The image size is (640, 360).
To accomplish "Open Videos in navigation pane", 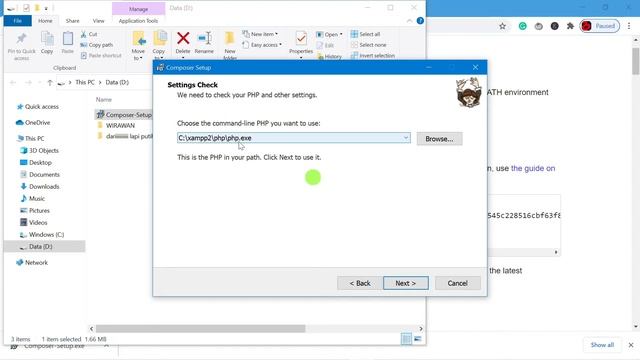I will tap(34, 223).
